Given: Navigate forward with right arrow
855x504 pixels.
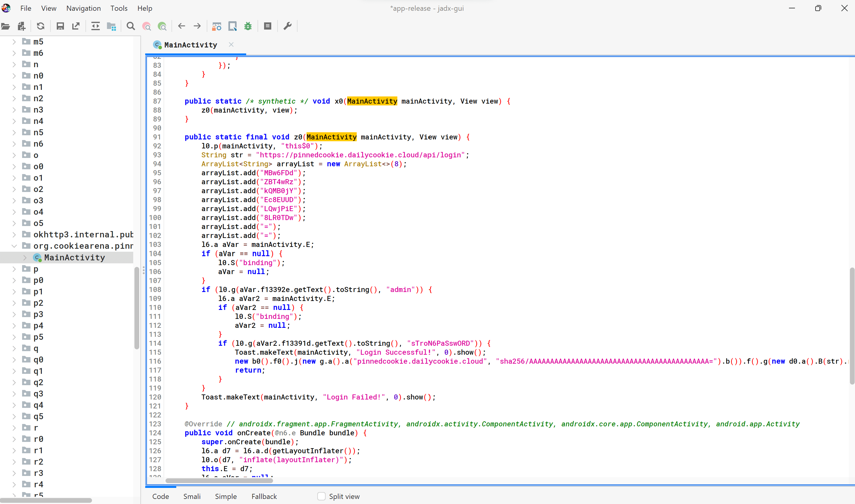Looking at the screenshot, I should [x=197, y=26].
